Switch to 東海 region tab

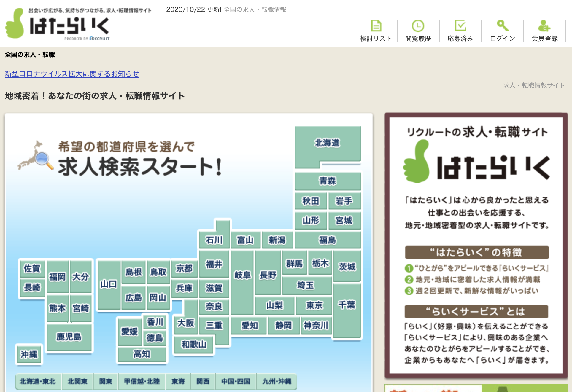(178, 381)
